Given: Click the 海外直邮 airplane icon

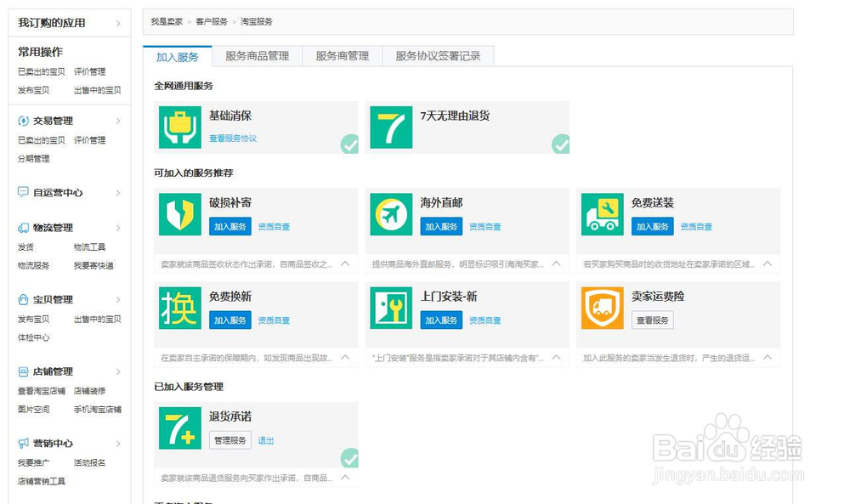Looking at the screenshot, I should tap(390, 214).
